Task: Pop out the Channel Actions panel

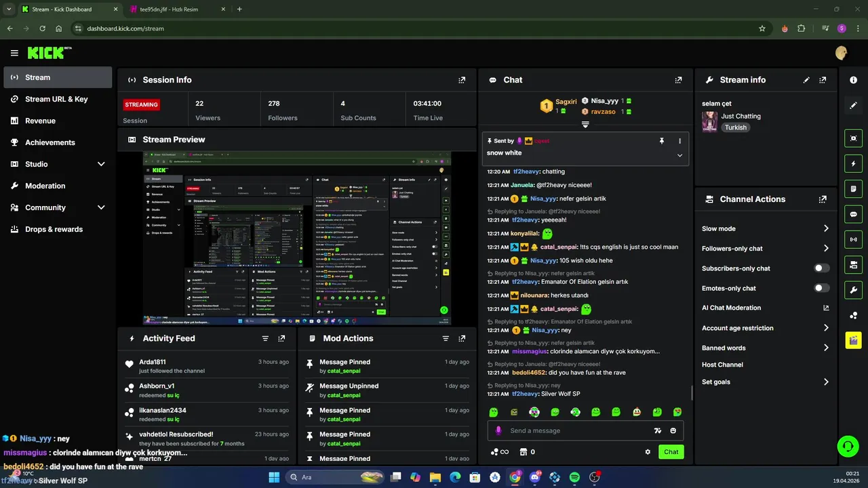Action: tap(823, 199)
